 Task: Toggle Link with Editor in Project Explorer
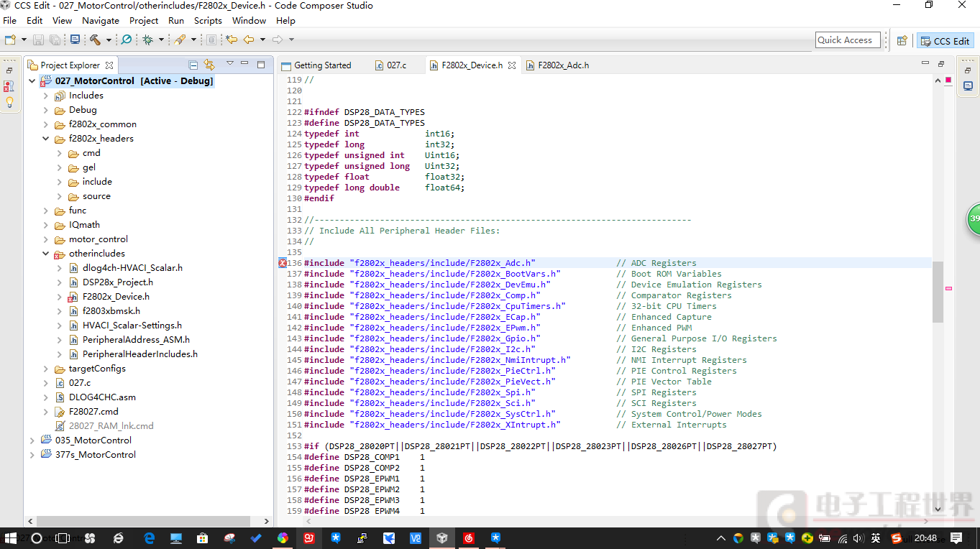pos(209,65)
